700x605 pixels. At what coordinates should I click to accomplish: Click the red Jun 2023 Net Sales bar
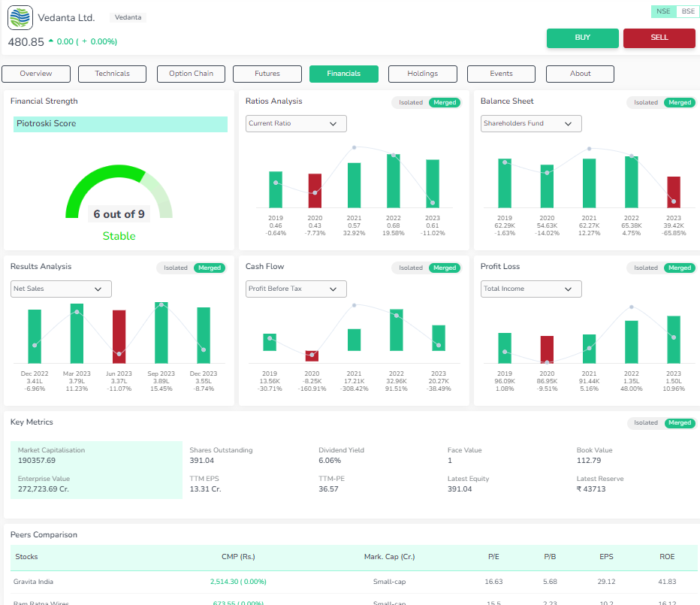[x=119, y=337]
